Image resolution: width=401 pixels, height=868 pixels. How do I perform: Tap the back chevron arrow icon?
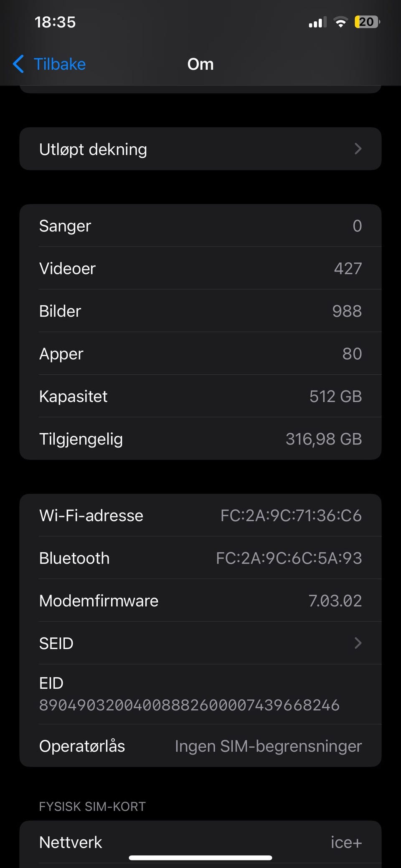(x=18, y=64)
